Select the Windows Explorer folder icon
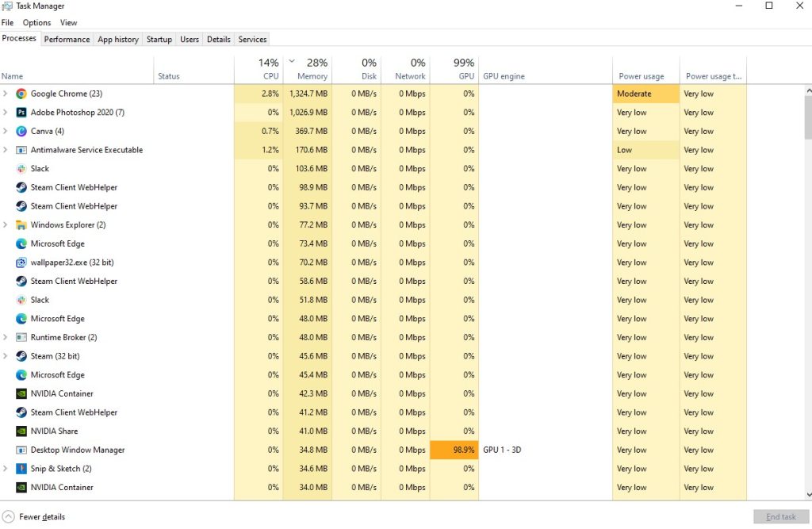812x529 pixels. [21, 225]
